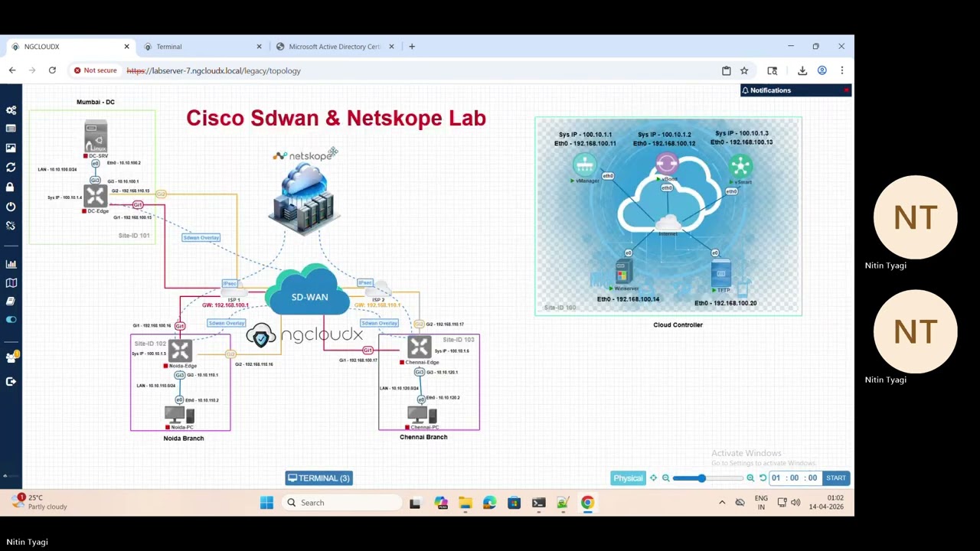Image resolution: width=980 pixels, height=551 pixels.
Task: Click the browser address bar URL
Action: (214, 70)
